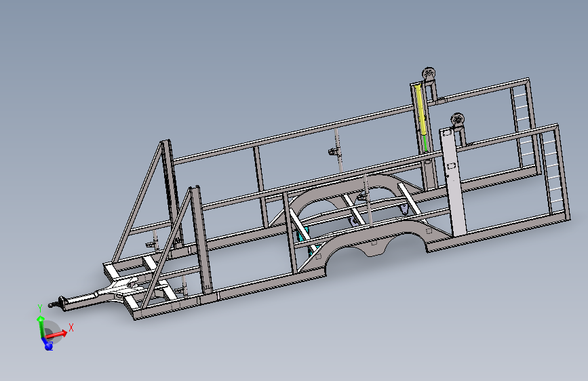Select the white vertical plate near rear
This screenshot has height=381, width=588.
(453, 182)
